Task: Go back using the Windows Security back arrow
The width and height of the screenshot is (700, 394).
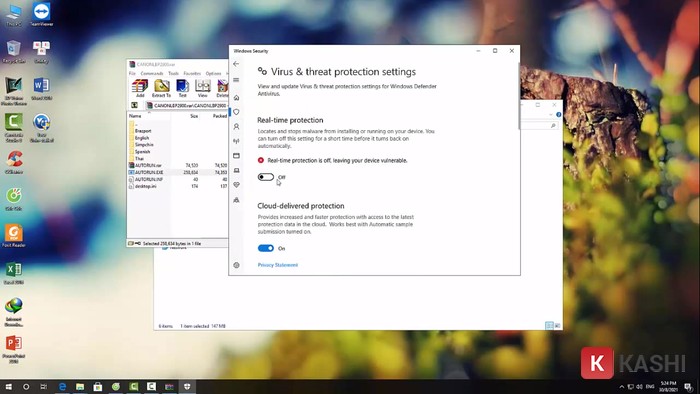Action: (236, 64)
